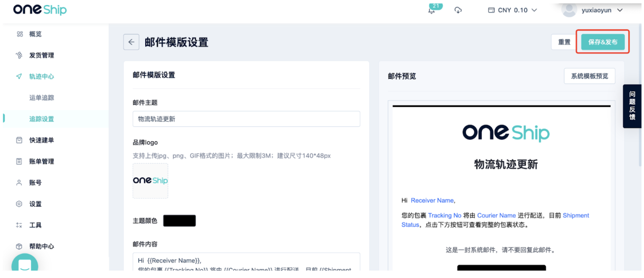644x278 pixels.
Task: Click the 设置 gear icon in sidebar
Action: (19, 204)
